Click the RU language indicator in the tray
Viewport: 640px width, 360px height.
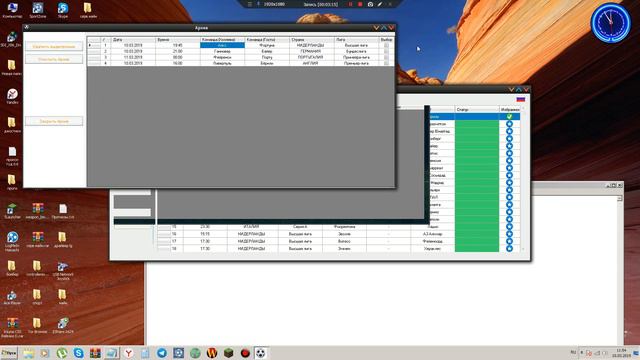573,352
